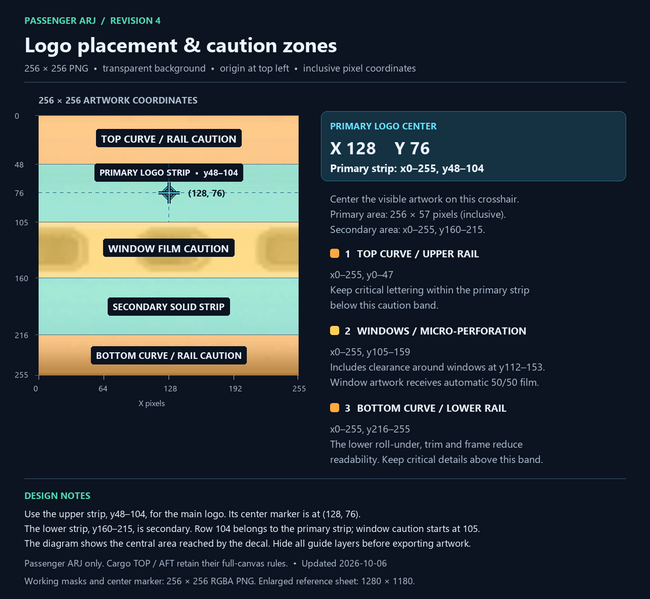Click the PRIMARY LOGO STRIP y48–104 diagram label
The height and width of the screenshot is (599, 650).
tap(169, 172)
